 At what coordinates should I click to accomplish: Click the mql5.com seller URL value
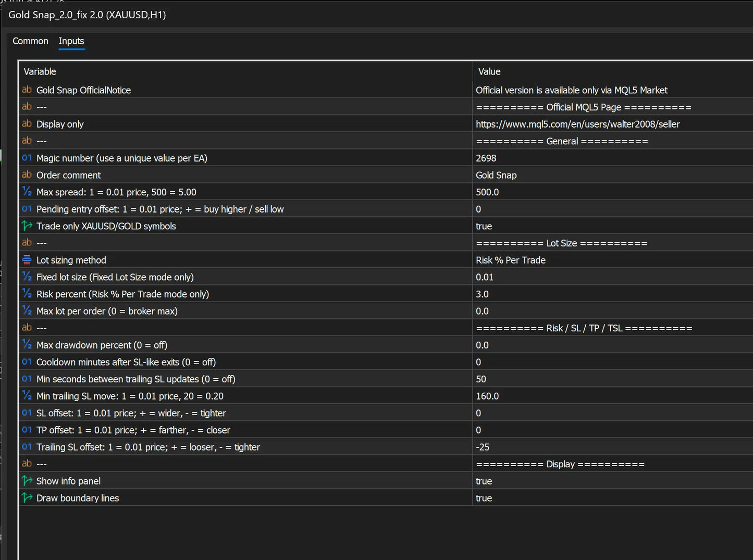point(578,124)
